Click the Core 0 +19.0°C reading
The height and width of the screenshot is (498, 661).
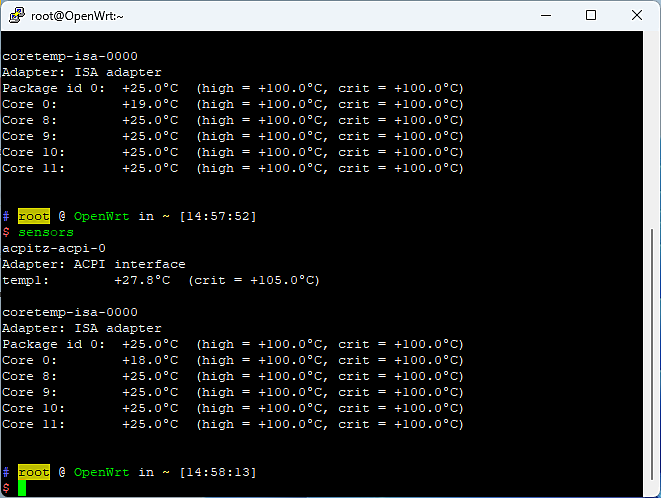tap(150, 104)
